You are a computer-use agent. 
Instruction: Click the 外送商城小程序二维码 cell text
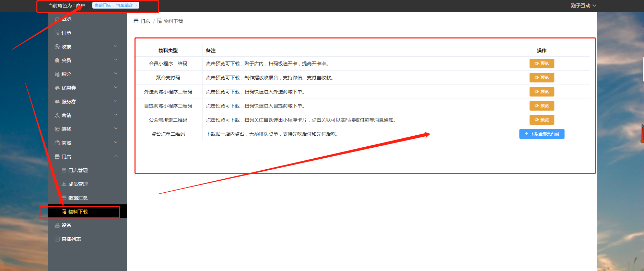(168, 92)
